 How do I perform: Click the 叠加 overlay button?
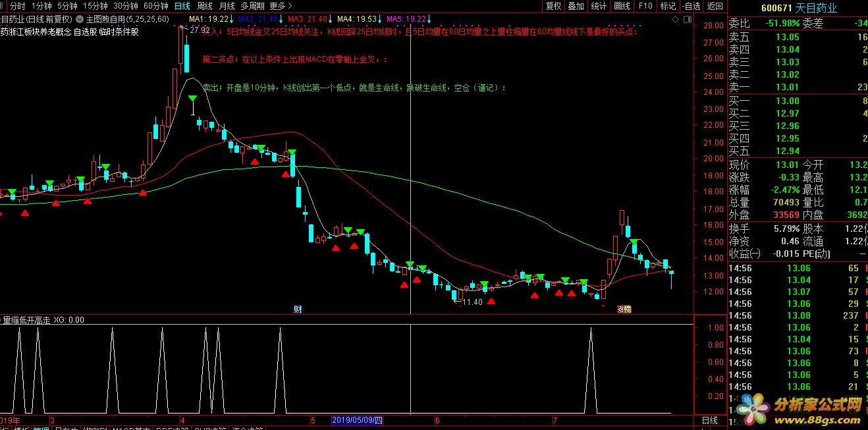point(576,6)
